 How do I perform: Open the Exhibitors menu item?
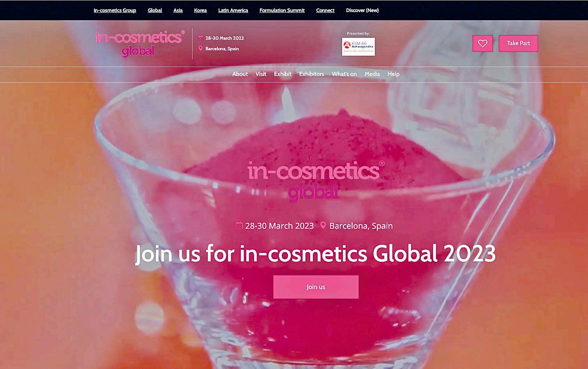coord(311,74)
